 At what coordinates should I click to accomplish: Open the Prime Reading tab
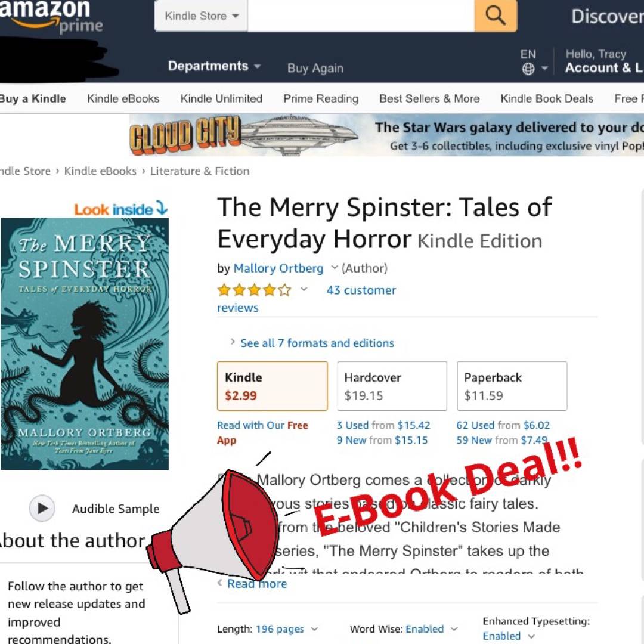tap(321, 98)
